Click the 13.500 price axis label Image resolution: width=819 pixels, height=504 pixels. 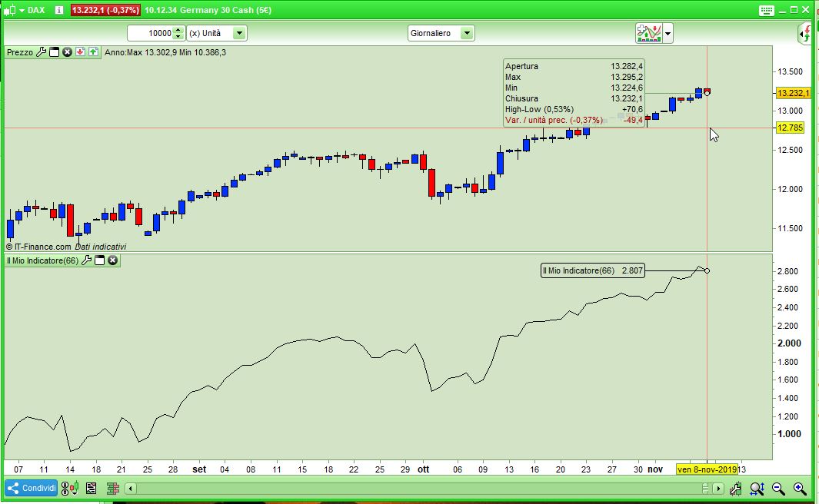[x=790, y=71]
